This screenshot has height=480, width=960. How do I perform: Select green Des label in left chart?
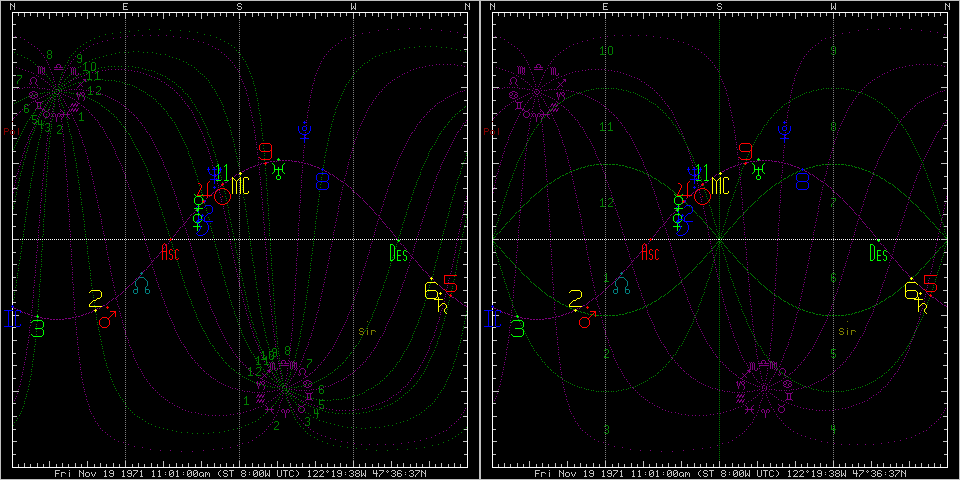399,252
